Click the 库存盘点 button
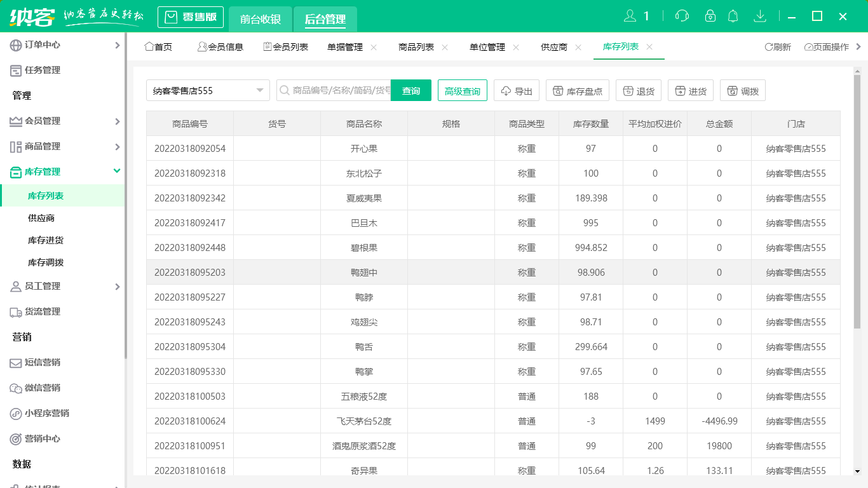 (x=578, y=91)
